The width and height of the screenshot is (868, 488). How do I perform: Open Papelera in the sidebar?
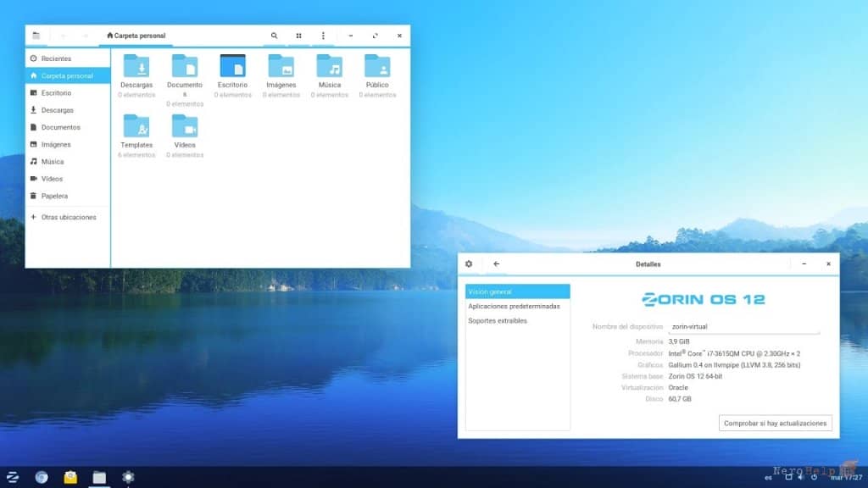point(68,196)
